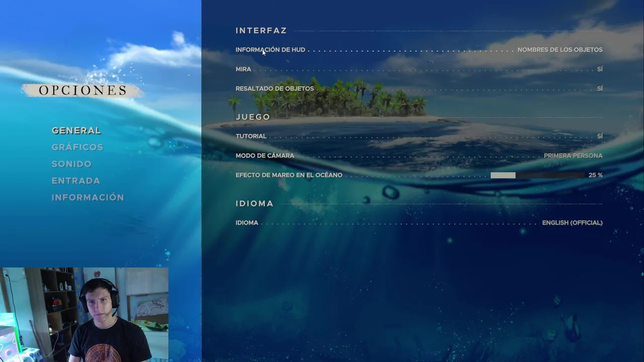Screen dimensions: 644x362
Task: Switch to the Gráficos options tab
Action: [77, 147]
